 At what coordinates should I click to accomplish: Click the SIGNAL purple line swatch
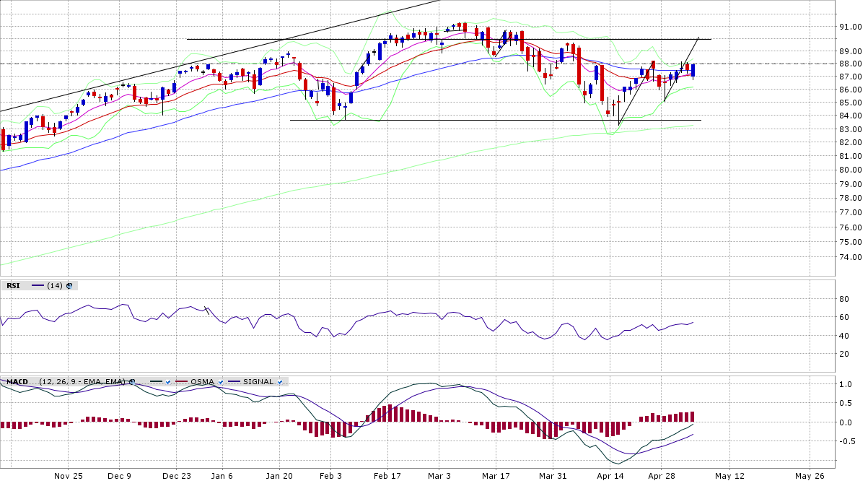tap(234, 381)
